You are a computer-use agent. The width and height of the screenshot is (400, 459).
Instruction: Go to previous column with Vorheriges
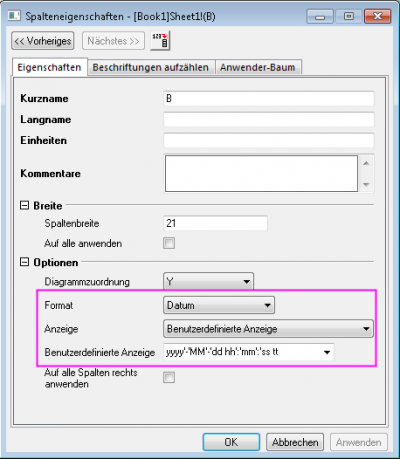coord(43,41)
